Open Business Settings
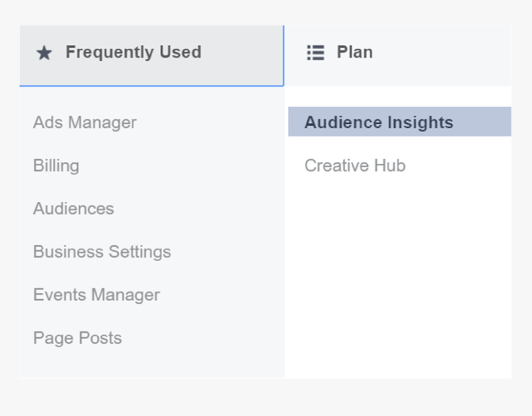 pyautogui.click(x=102, y=252)
